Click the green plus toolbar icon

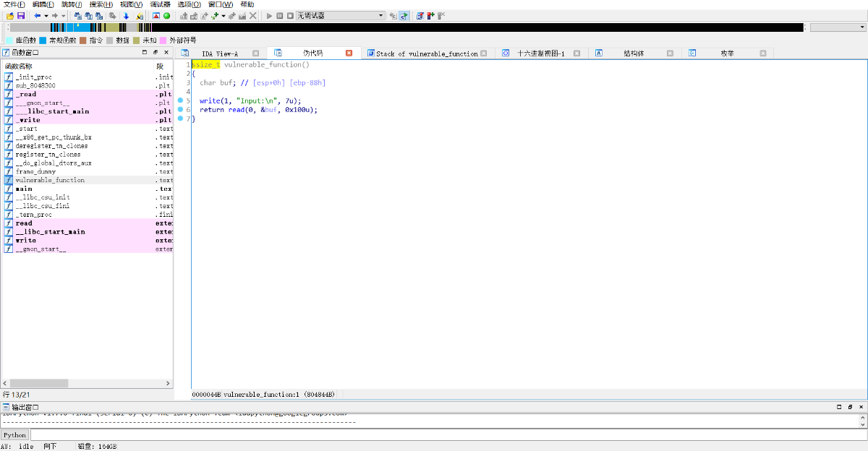click(214, 16)
